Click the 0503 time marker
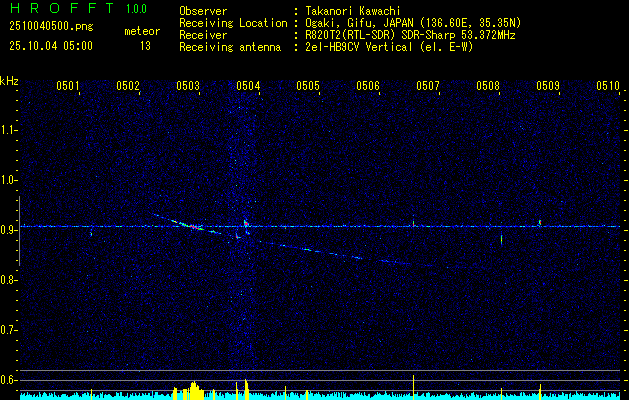This screenshot has height=400, width=629. pyautogui.click(x=188, y=86)
